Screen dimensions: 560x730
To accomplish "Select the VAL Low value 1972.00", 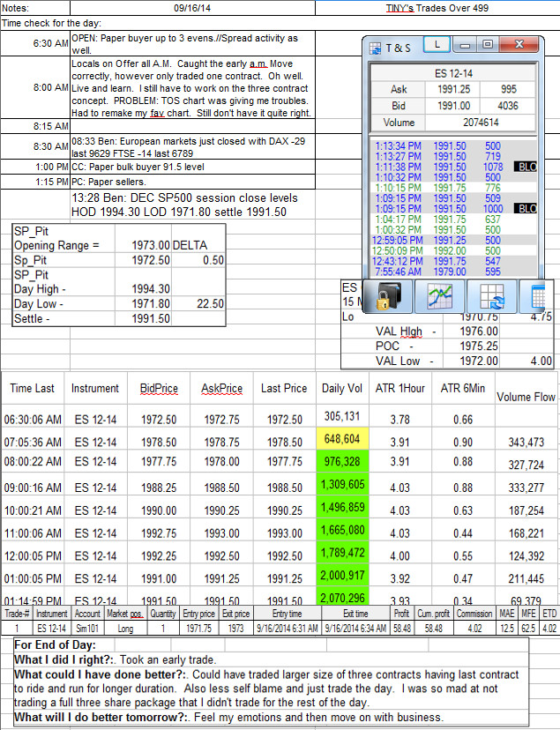I will click(471, 361).
